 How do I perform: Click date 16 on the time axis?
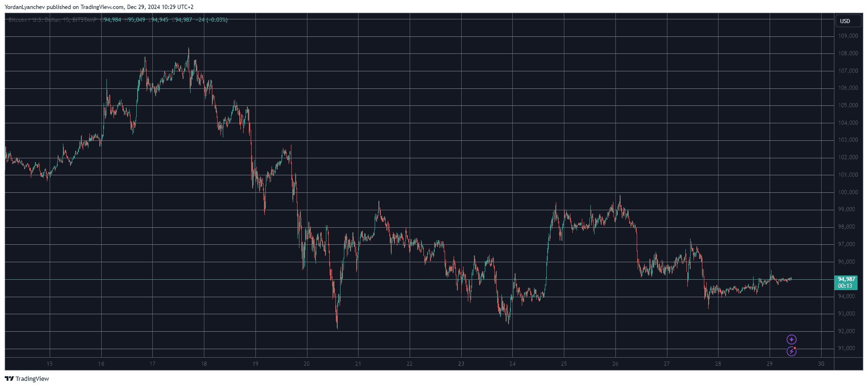(x=101, y=364)
